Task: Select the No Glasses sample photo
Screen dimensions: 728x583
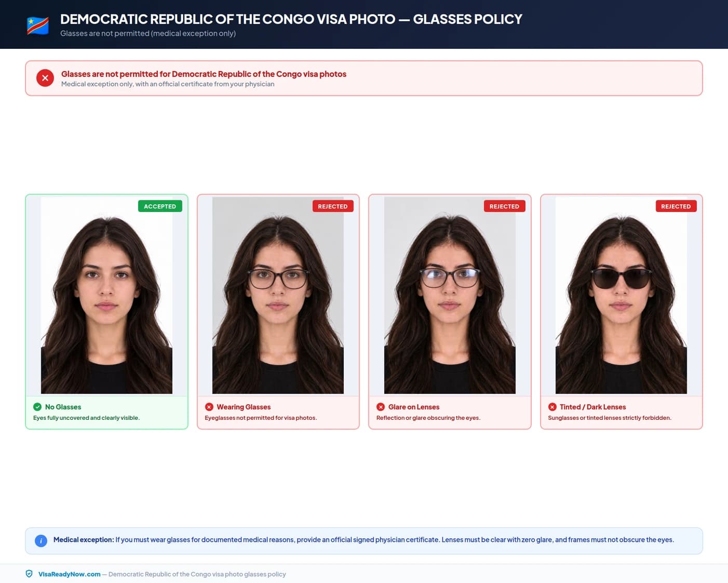Action: [106, 295]
